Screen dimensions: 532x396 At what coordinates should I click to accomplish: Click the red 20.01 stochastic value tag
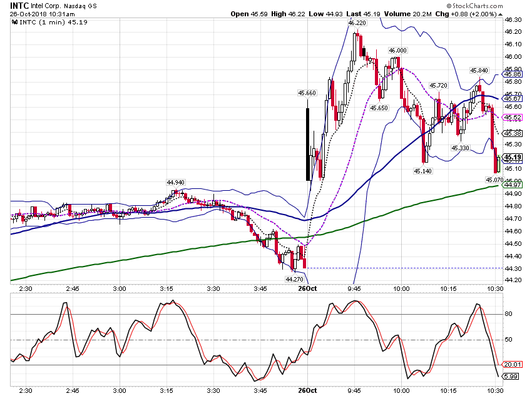[513, 365]
